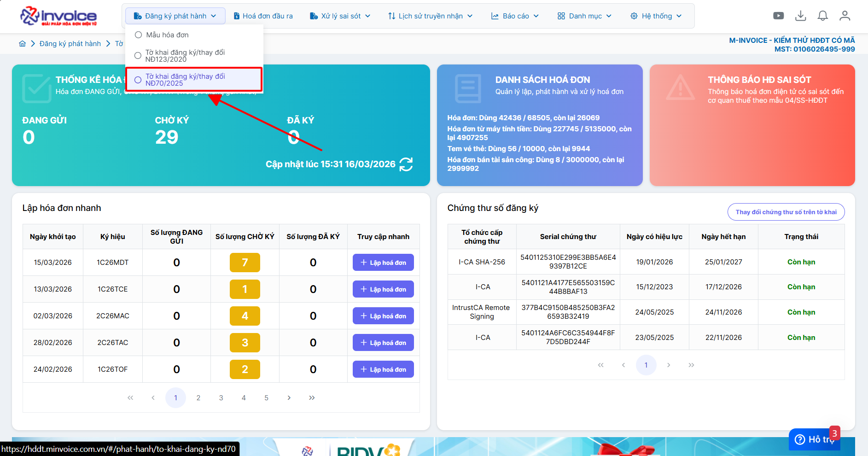Click the yellow CHỜ KÝ badge 7
The image size is (868, 456).
[245, 263]
